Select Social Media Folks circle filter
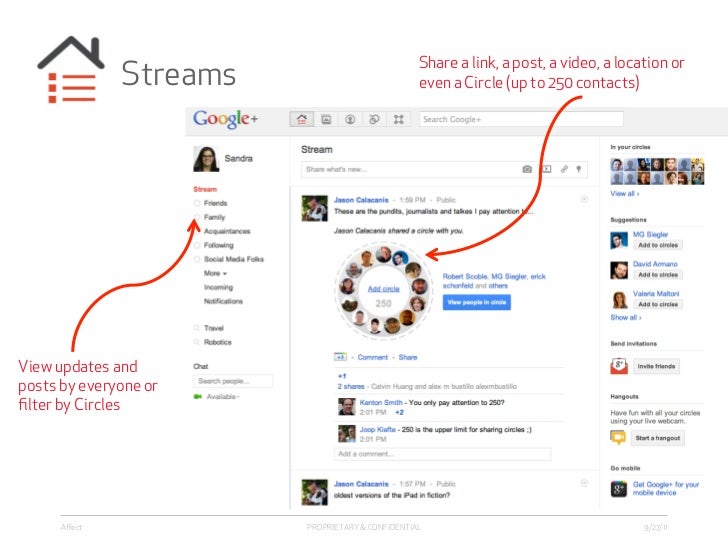 coord(234,259)
